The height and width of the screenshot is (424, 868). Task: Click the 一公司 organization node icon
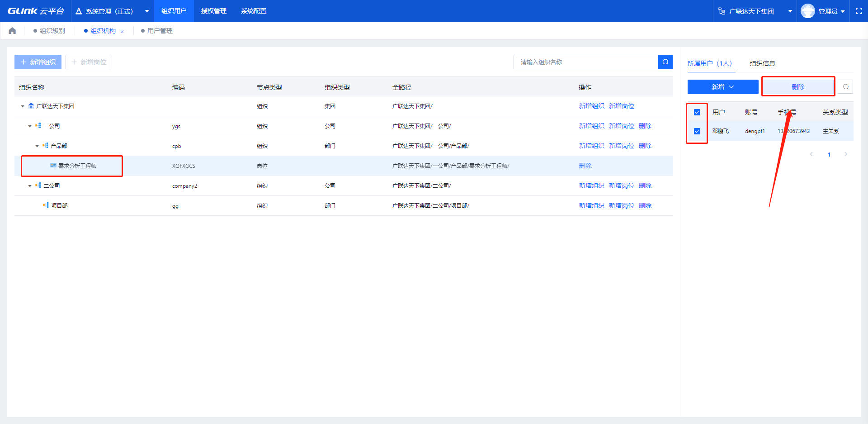(x=38, y=126)
